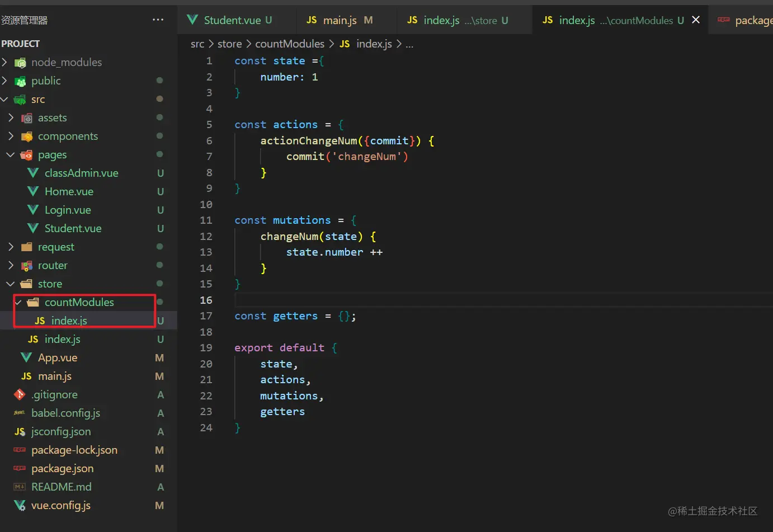Image resolution: width=773 pixels, height=532 pixels.
Task: Expand the request folder chevron
Action: 11,247
